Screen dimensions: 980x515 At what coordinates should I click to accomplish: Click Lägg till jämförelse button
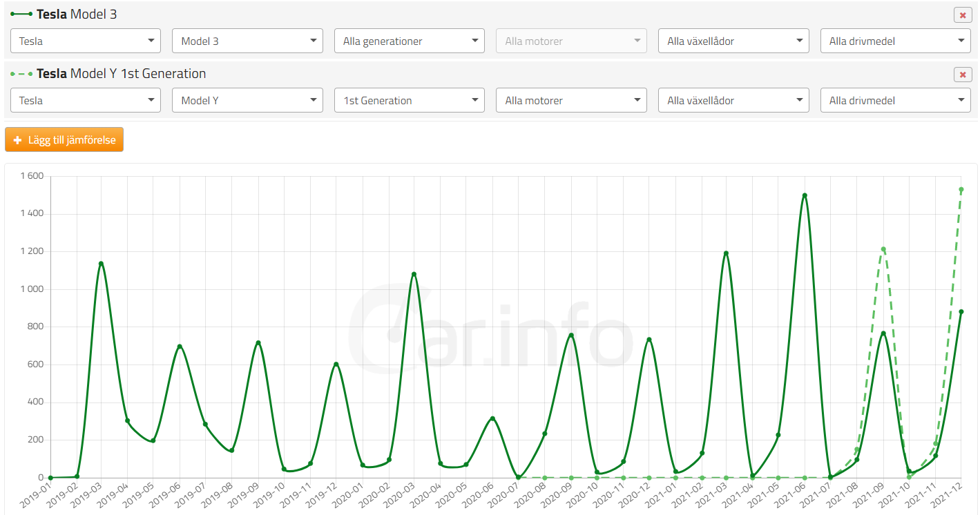pos(64,139)
